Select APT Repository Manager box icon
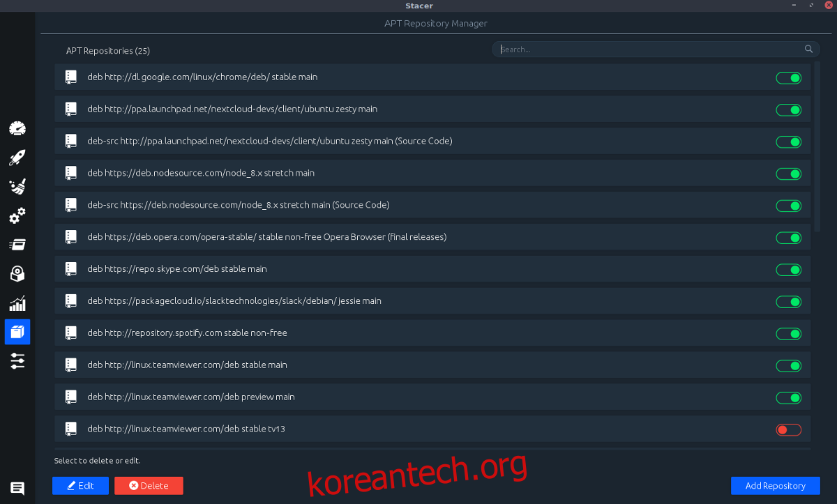Image resolution: width=837 pixels, height=504 pixels. pyautogui.click(x=17, y=332)
